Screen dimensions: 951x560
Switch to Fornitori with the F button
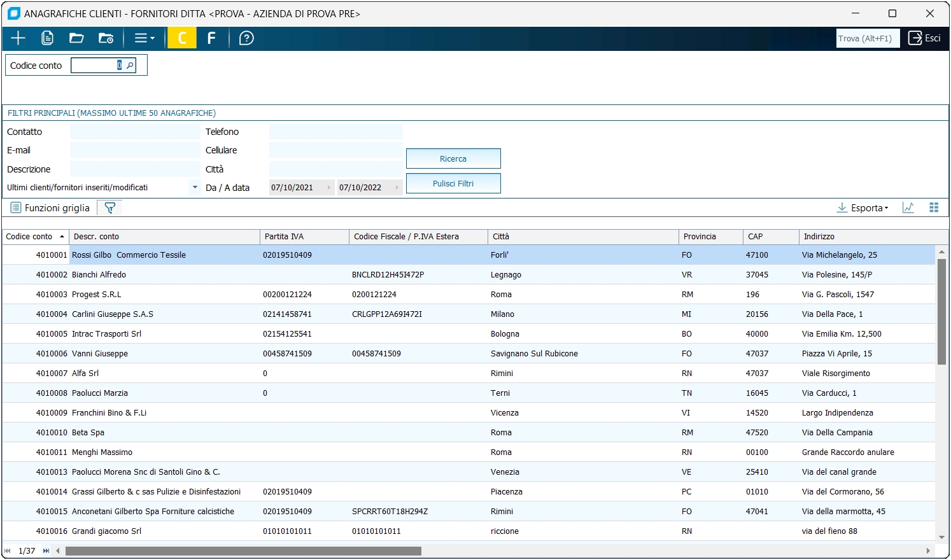point(211,38)
